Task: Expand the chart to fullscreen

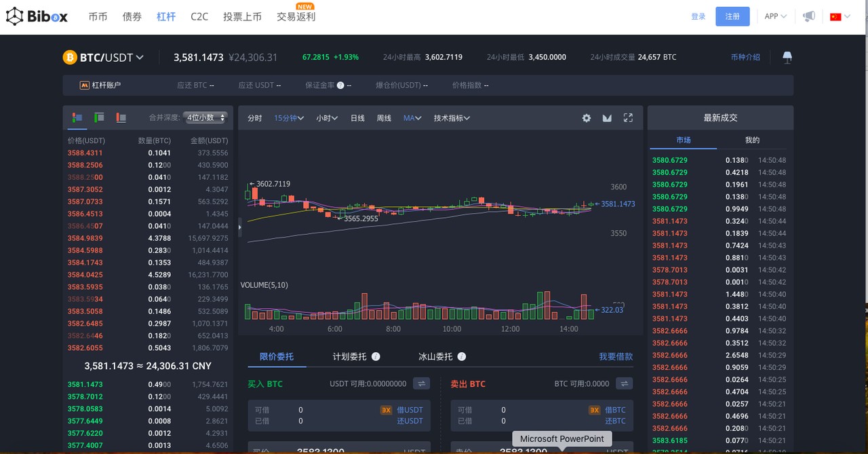Action: pyautogui.click(x=628, y=118)
